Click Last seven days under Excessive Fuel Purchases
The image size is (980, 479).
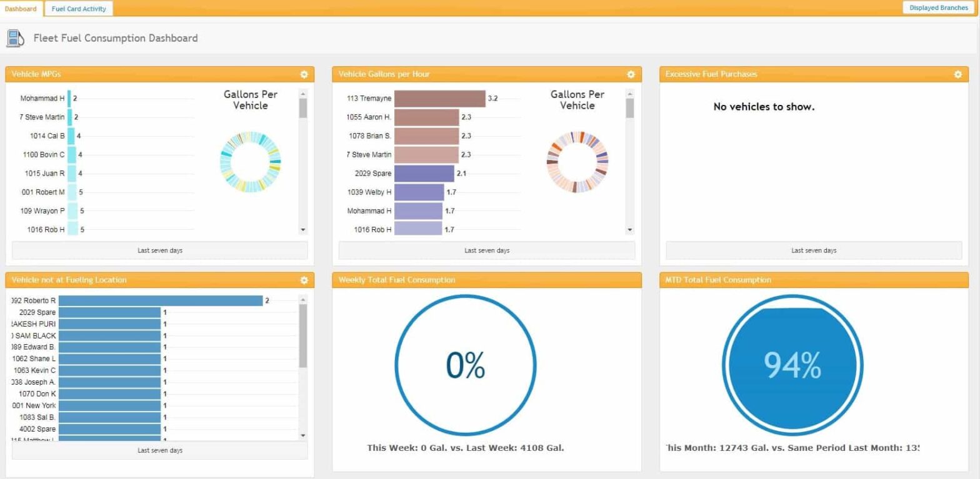[814, 250]
